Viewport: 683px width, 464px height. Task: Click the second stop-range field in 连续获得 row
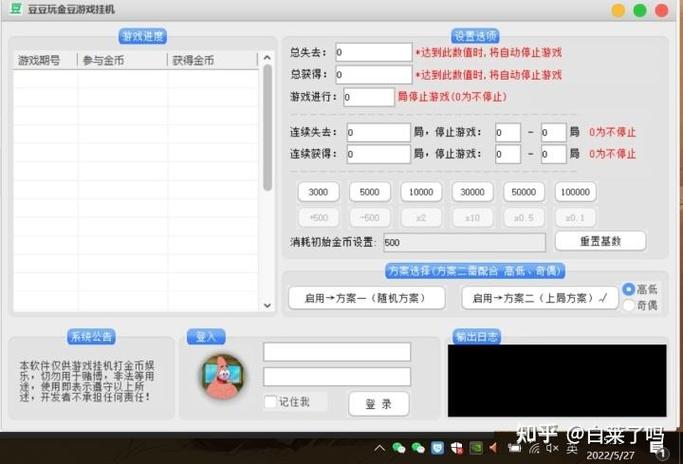(x=554, y=154)
